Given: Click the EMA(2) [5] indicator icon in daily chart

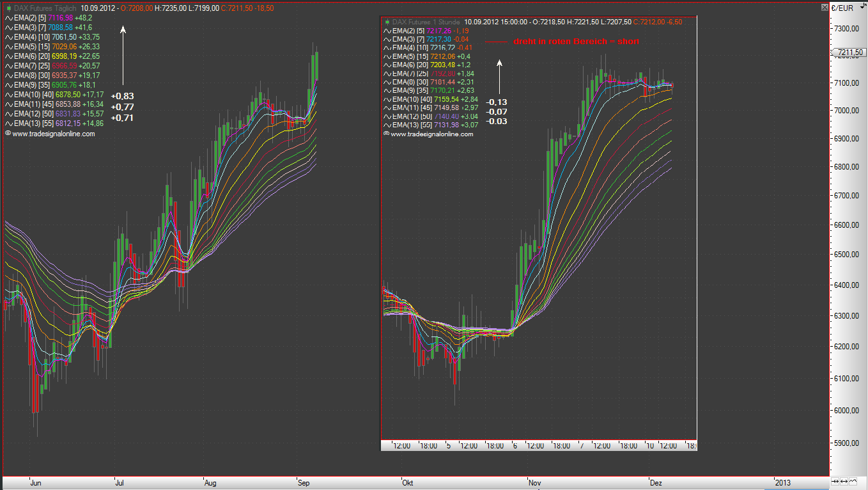Looking at the screenshot, I should coord(8,18).
